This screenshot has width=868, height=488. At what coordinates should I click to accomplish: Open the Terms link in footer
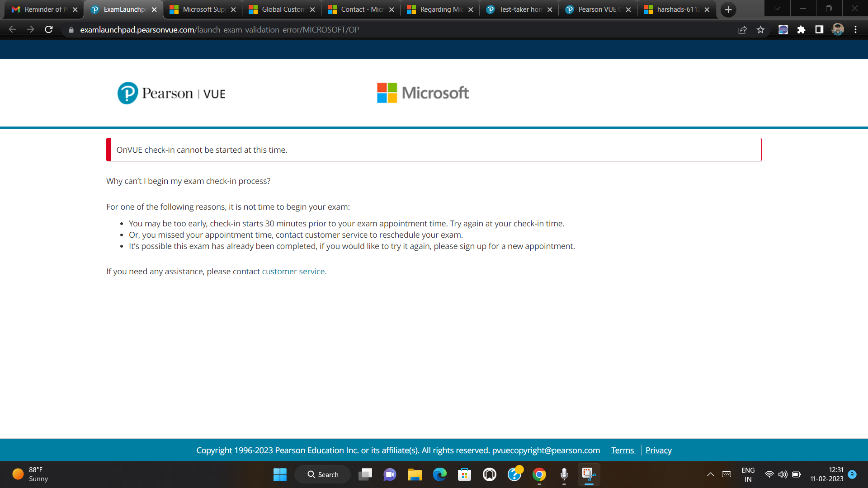click(x=623, y=450)
